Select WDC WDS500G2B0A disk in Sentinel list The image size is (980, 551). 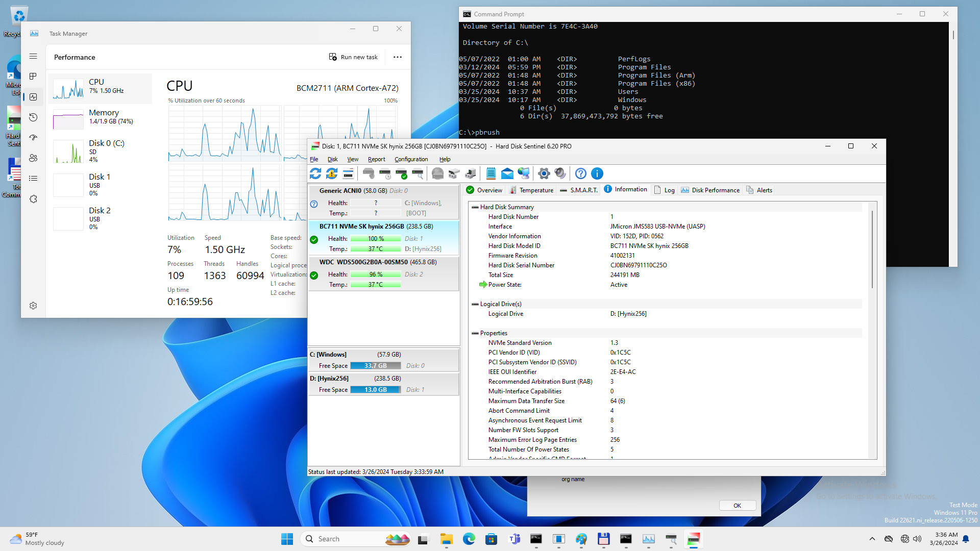(384, 273)
